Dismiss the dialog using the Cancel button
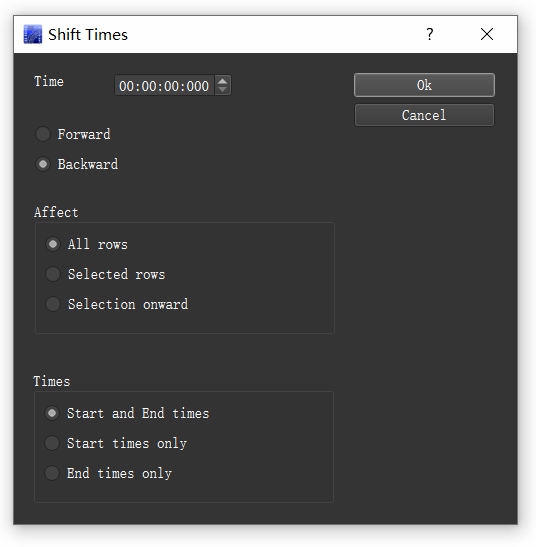 click(424, 115)
